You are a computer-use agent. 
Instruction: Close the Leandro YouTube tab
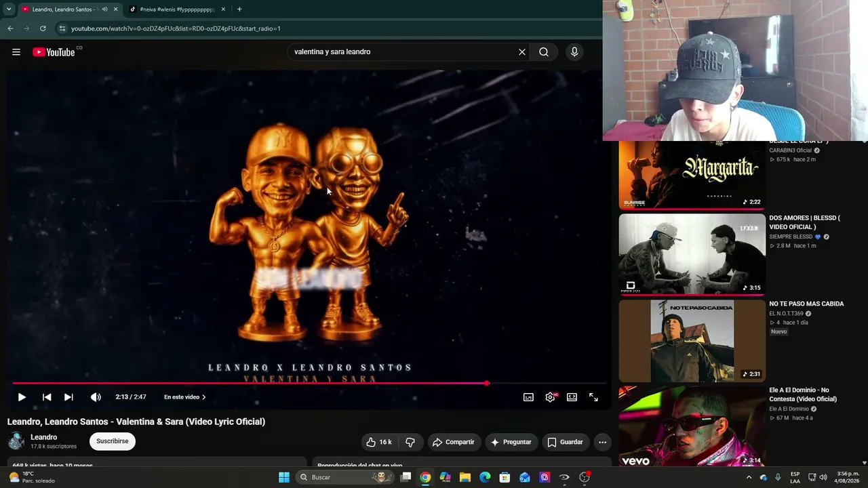115,9
